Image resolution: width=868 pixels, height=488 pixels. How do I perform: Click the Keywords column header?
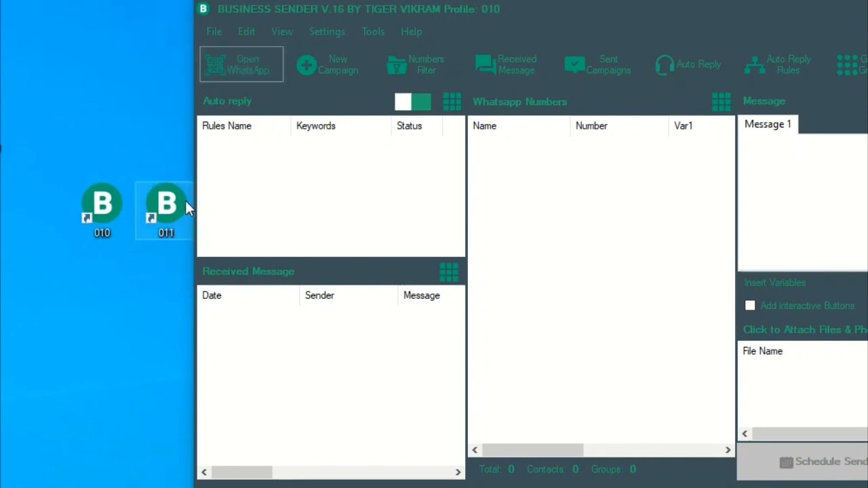[341, 126]
